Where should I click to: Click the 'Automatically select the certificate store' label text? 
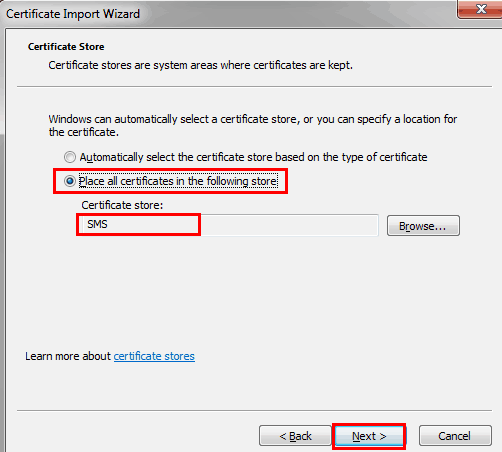pyautogui.click(x=253, y=157)
